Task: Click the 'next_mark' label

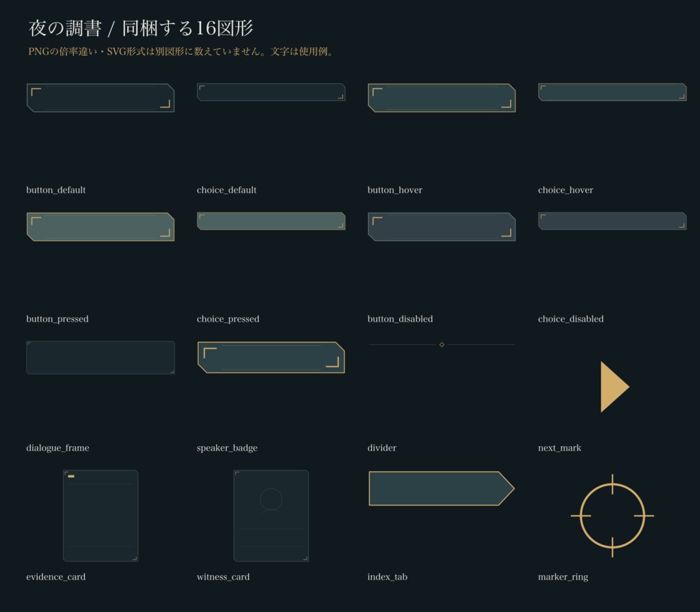Action: [559, 448]
